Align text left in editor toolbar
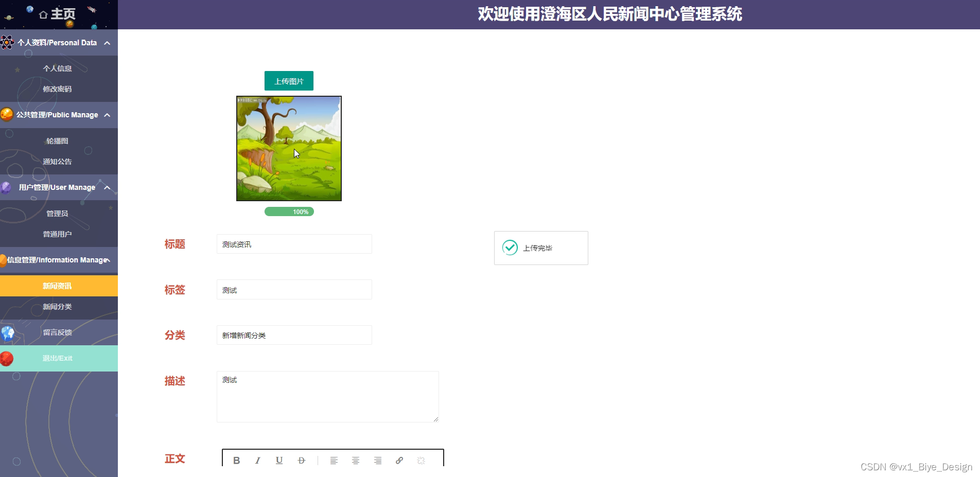 click(334, 461)
